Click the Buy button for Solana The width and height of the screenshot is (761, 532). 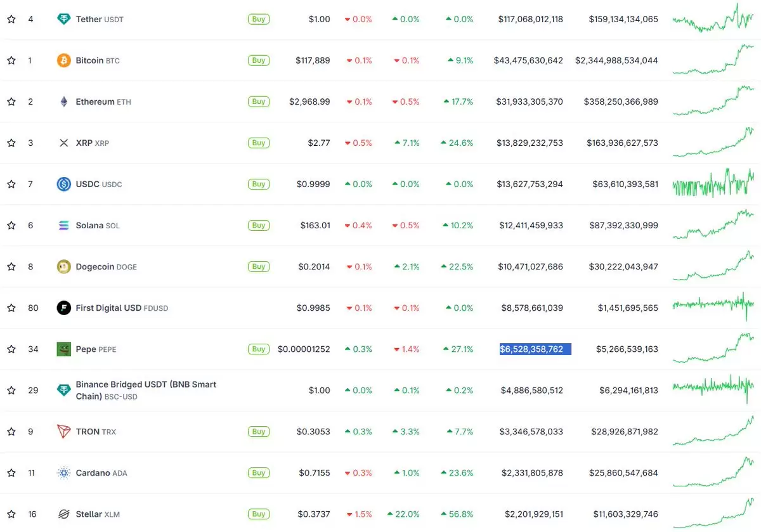pos(259,225)
